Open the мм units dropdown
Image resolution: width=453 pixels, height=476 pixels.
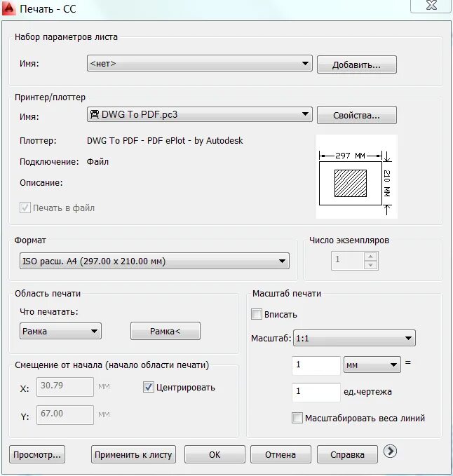[x=372, y=365]
